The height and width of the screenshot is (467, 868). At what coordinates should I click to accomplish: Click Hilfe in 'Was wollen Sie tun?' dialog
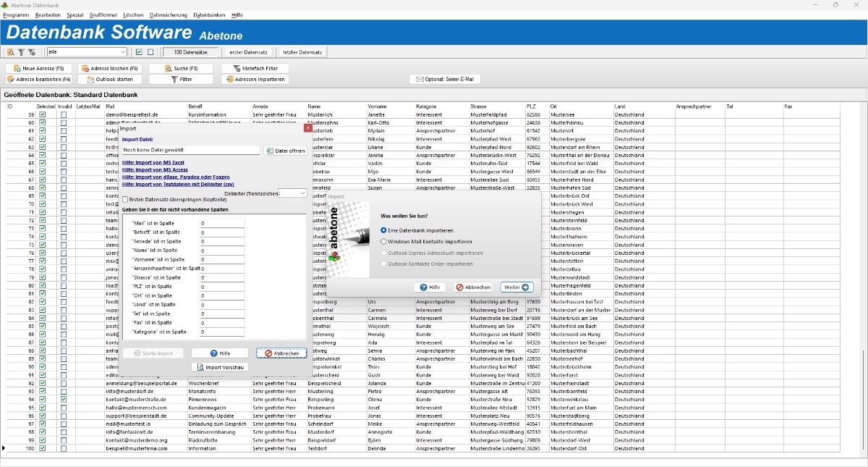[x=430, y=287]
